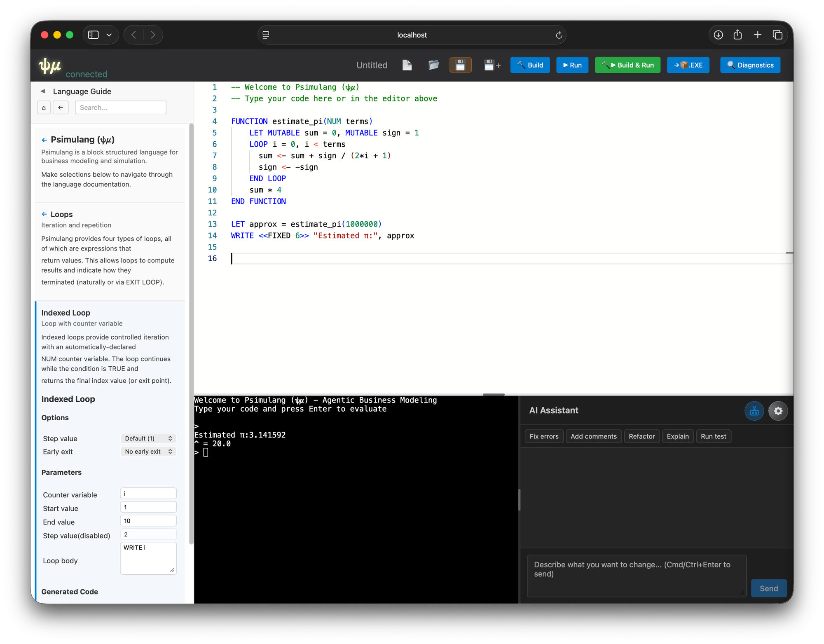Click the Save floppy disk icon
This screenshot has height=644, width=824.
pyautogui.click(x=460, y=65)
